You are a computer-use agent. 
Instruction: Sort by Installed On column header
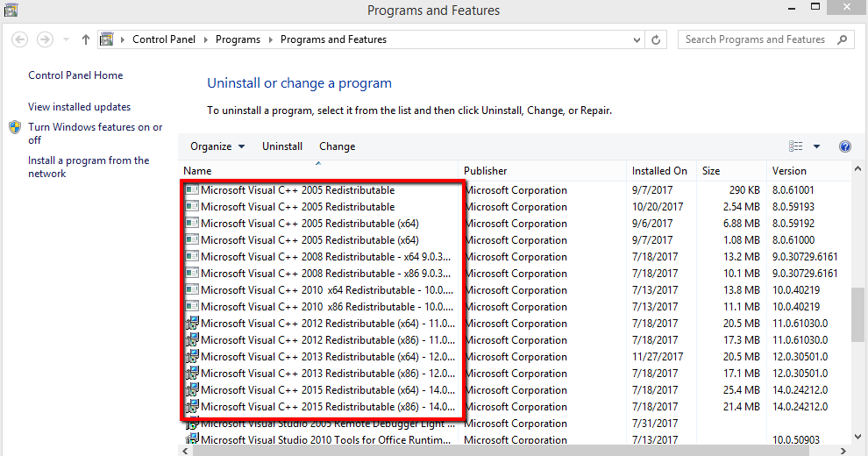coord(662,171)
